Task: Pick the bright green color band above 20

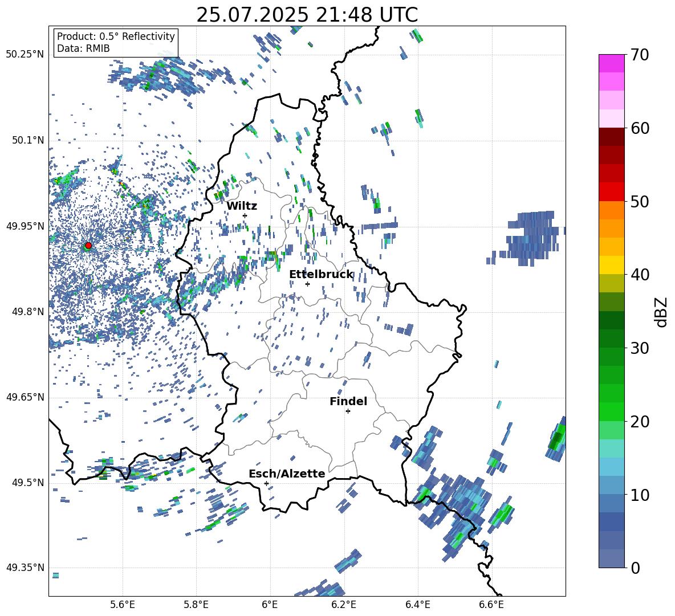Action: 611,412
